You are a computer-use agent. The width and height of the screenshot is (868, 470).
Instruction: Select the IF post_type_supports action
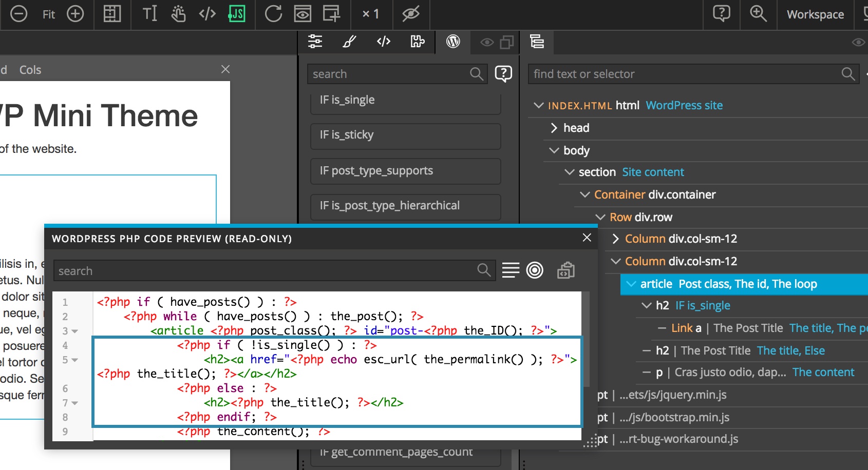pyautogui.click(x=406, y=171)
